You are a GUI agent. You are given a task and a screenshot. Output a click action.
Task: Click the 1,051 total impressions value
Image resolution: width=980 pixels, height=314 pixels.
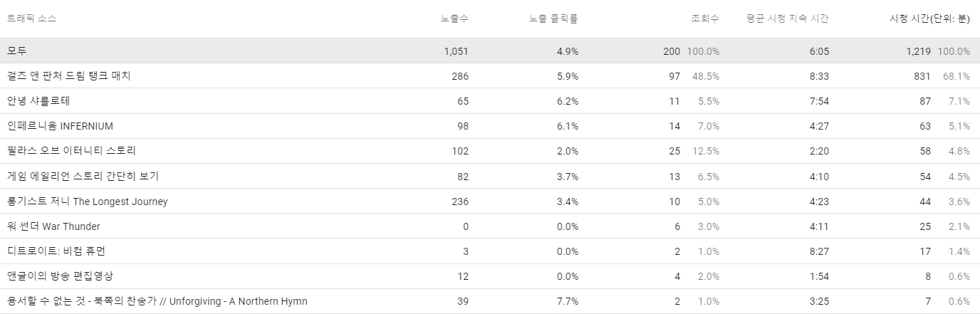(455, 51)
